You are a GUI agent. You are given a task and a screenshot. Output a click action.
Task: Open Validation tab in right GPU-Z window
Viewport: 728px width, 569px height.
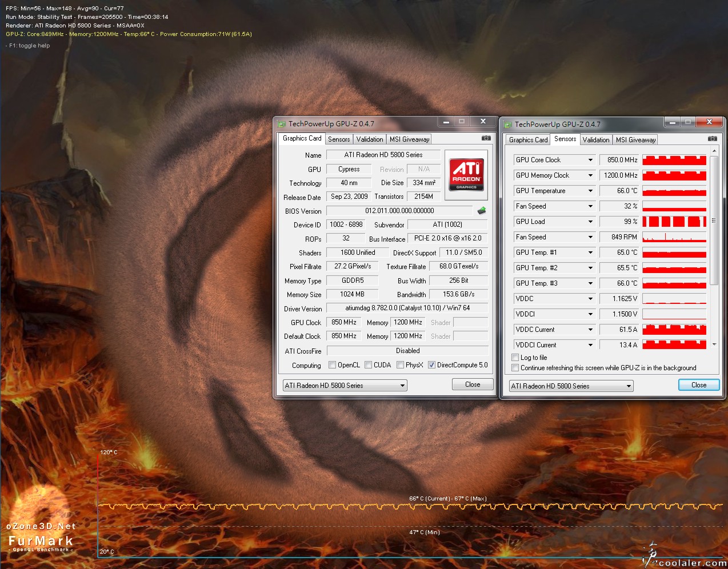tap(596, 140)
